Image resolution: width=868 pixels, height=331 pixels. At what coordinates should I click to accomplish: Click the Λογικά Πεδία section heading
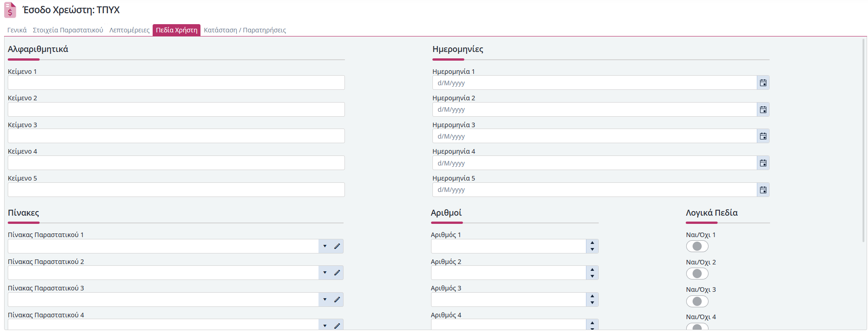(x=712, y=213)
